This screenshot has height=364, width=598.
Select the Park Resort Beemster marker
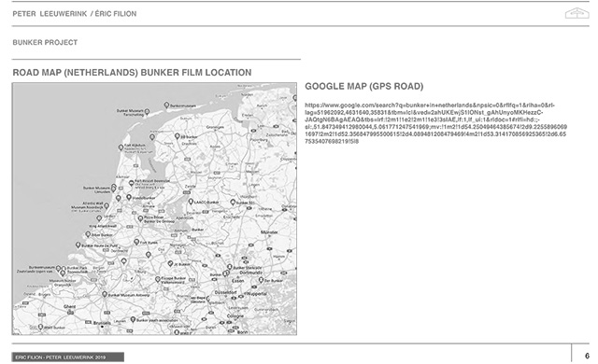(131, 183)
